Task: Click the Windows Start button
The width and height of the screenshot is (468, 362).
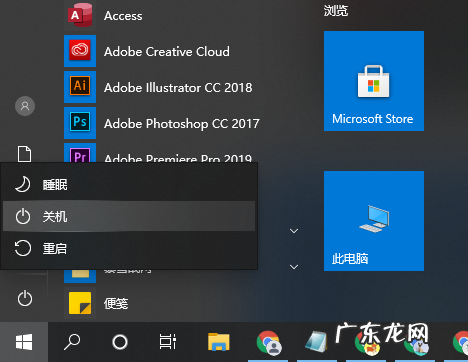Action: [x=24, y=342]
